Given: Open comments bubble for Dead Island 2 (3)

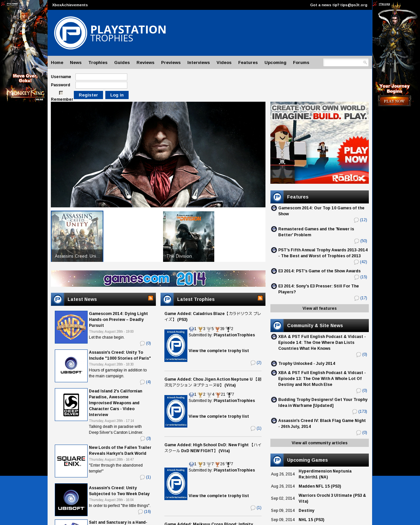Looking at the screenshot, I should 143,439.
